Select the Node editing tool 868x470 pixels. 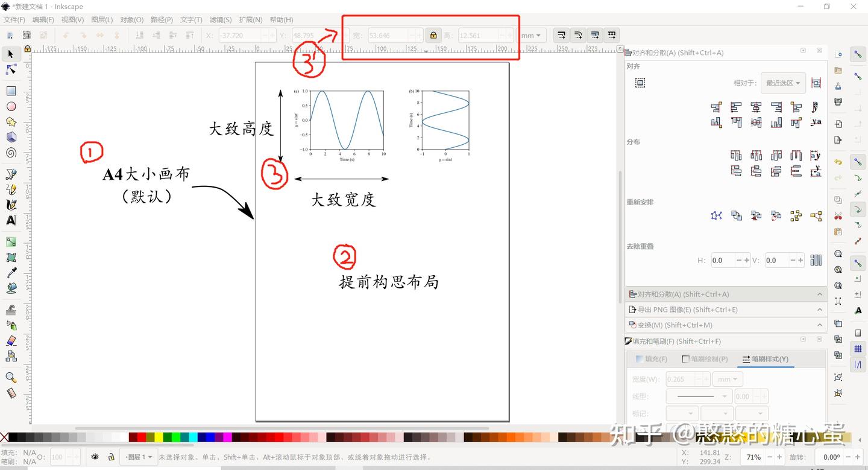[10, 70]
